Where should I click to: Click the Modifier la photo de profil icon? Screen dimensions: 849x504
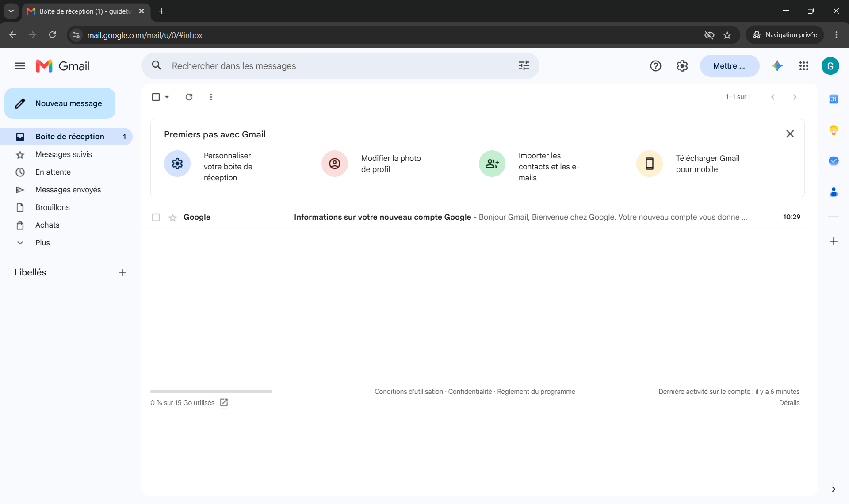pyautogui.click(x=335, y=164)
